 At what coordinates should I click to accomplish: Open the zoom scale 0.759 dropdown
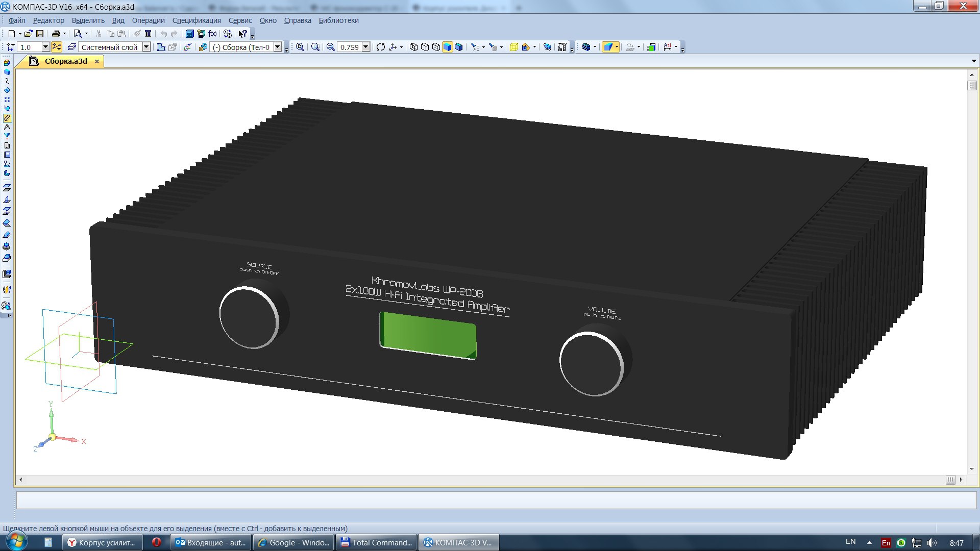366,47
